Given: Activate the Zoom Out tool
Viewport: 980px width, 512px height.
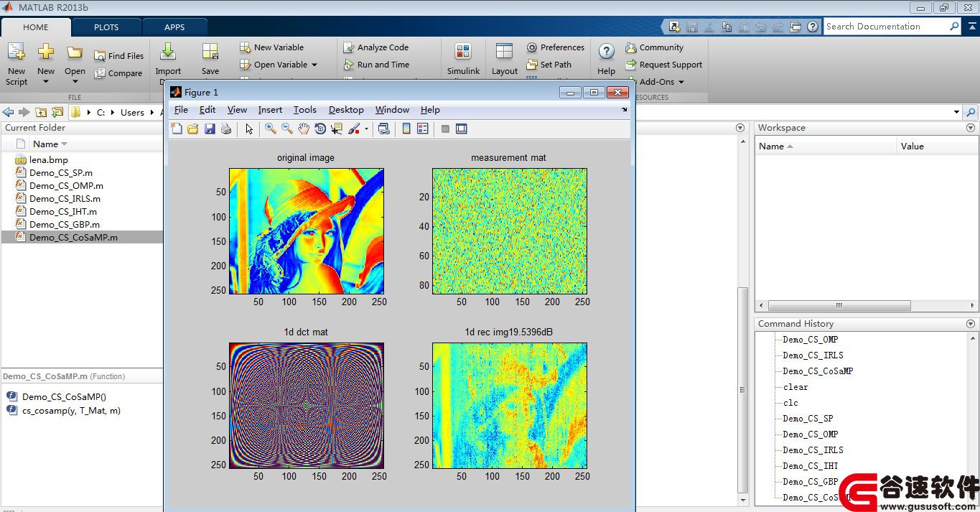Looking at the screenshot, I should 286,129.
